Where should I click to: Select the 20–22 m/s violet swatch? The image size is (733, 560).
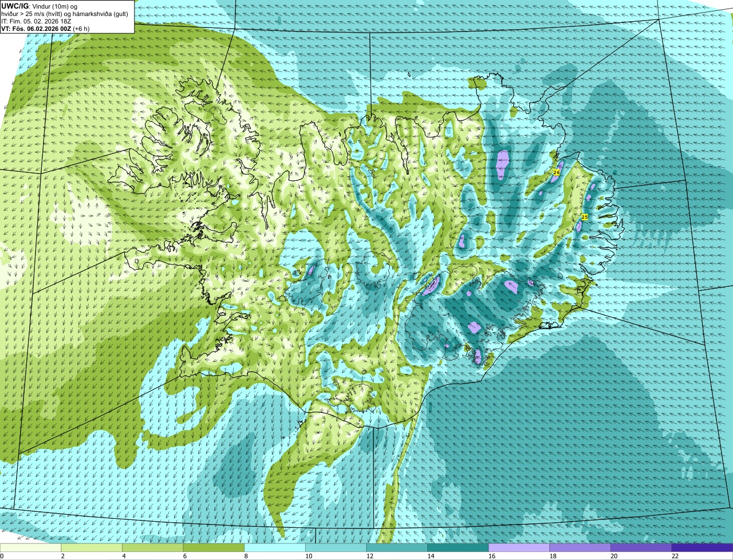coord(641,547)
